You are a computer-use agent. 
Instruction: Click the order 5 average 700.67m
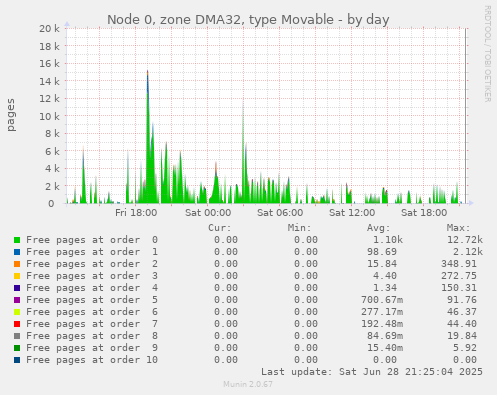[382, 300]
